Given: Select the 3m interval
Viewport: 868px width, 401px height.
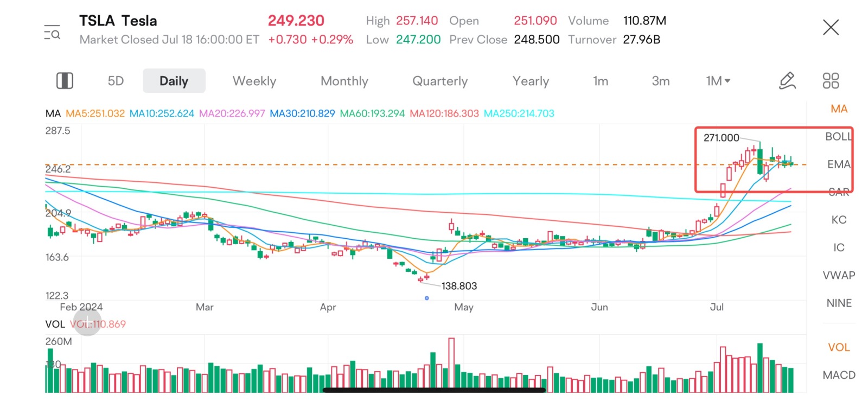Looking at the screenshot, I should [x=661, y=81].
